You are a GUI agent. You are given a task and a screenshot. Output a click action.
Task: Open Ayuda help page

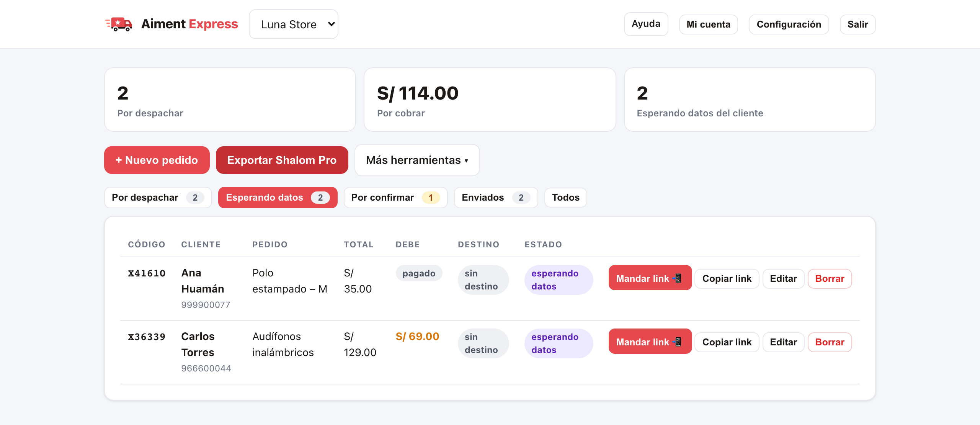[646, 24]
